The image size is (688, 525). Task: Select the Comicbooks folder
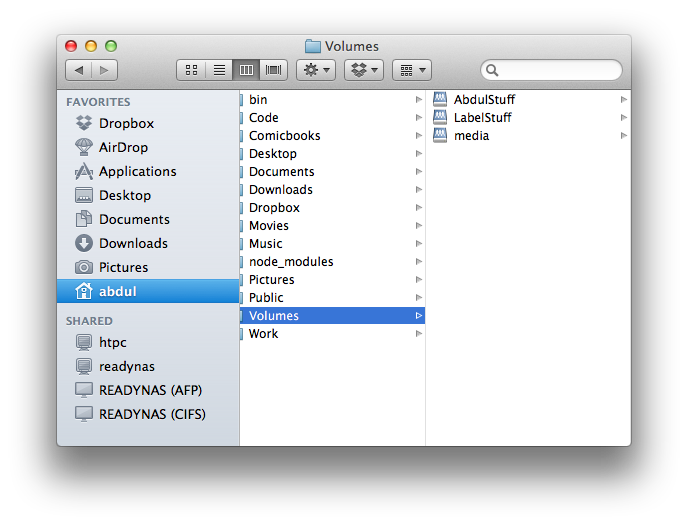pos(284,136)
